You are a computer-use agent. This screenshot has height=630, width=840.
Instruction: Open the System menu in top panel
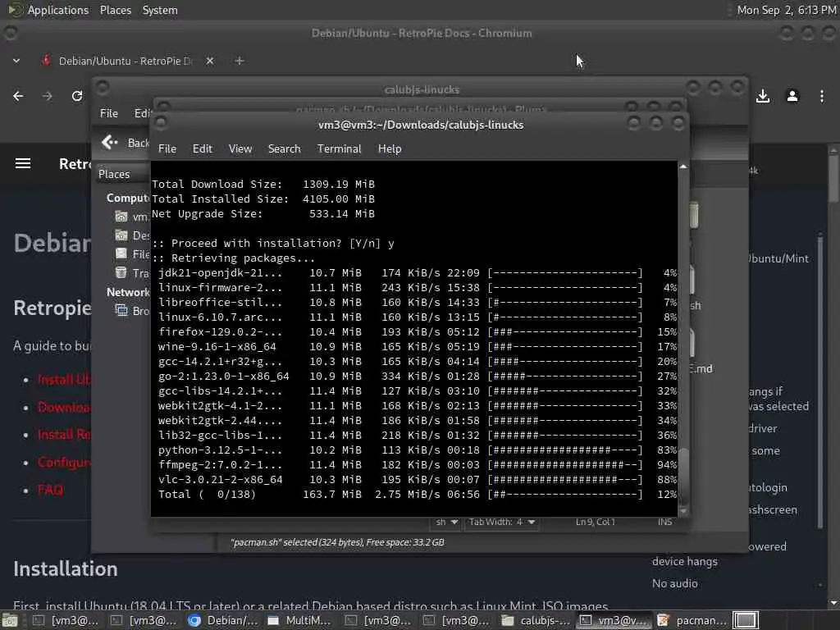click(160, 10)
